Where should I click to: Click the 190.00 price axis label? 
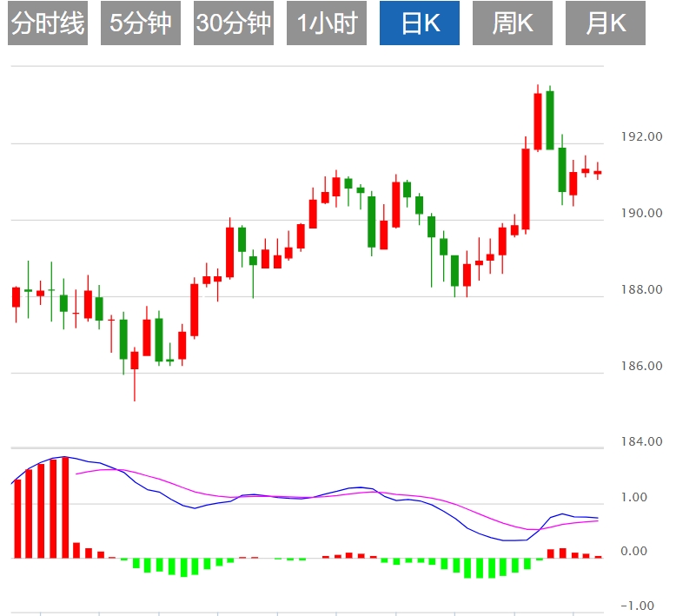(641, 213)
